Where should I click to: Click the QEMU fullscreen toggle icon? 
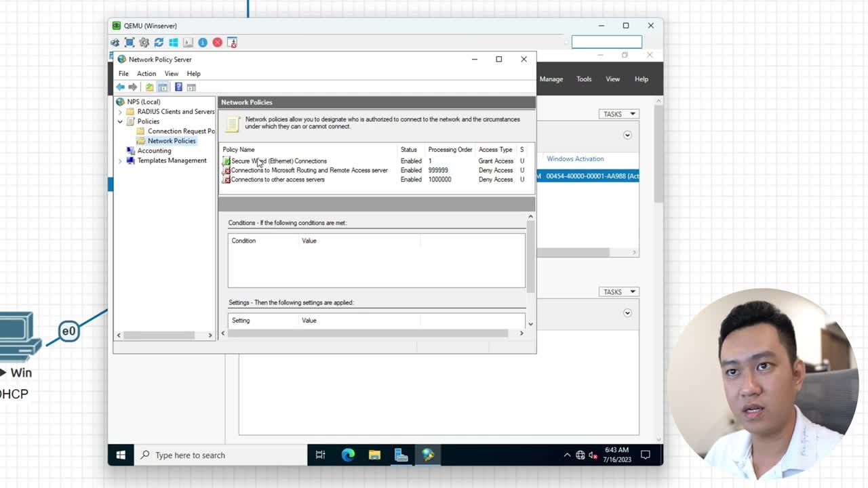pos(130,42)
